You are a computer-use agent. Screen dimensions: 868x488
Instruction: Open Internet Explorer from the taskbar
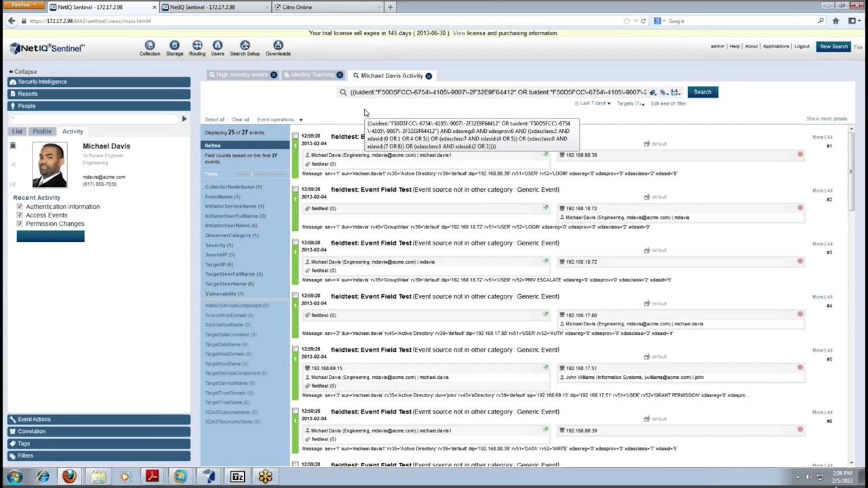43,476
